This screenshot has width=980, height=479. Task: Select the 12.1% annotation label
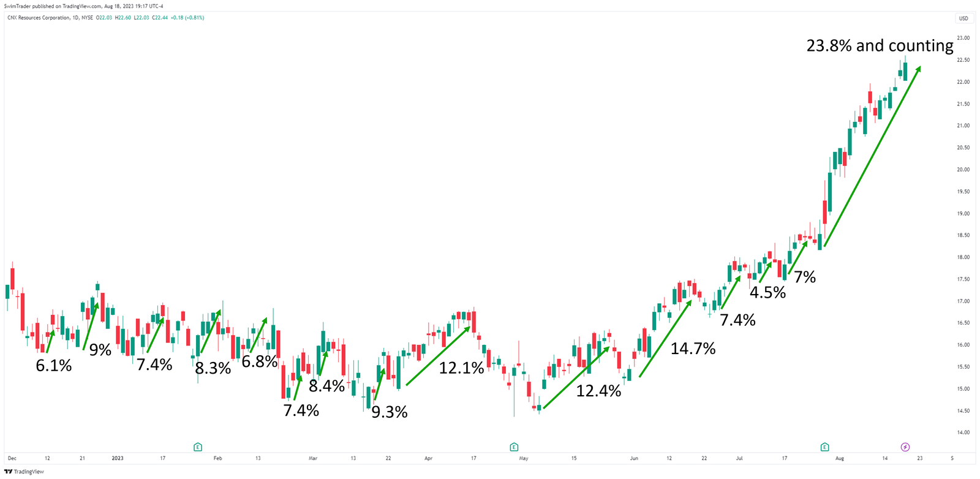click(x=461, y=368)
